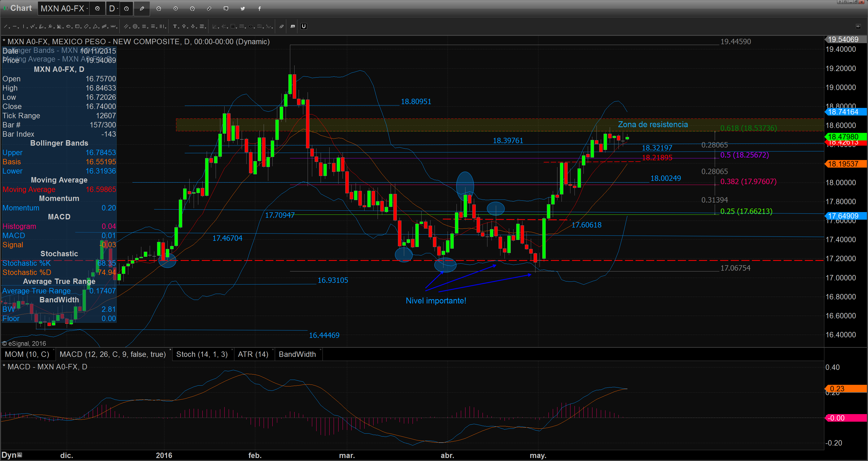Click the 19.44590 high price label
The image size is (868, 461).
[736, 41]
